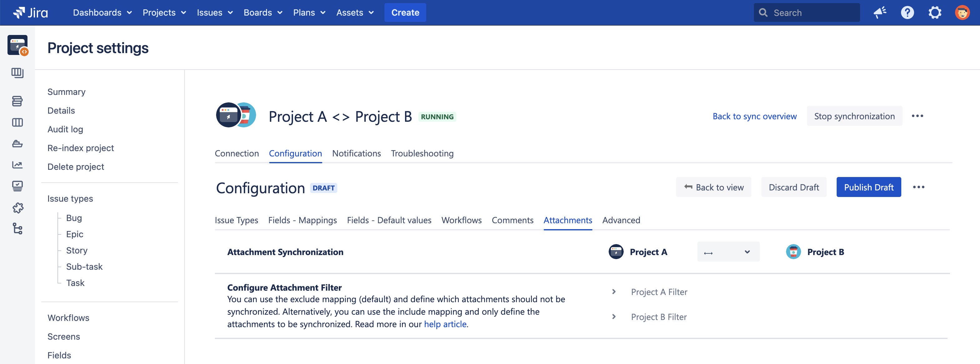This screenshot has width=980, height=364.
Task: Open more options next to Publish Draft
Action: click(x=918, y=187)
